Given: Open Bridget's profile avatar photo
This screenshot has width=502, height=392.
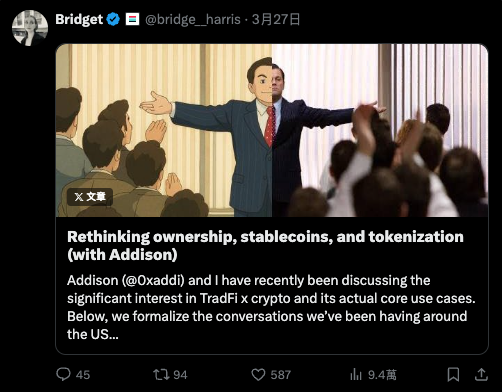Looking at the screenshot, I should point(30,28).
